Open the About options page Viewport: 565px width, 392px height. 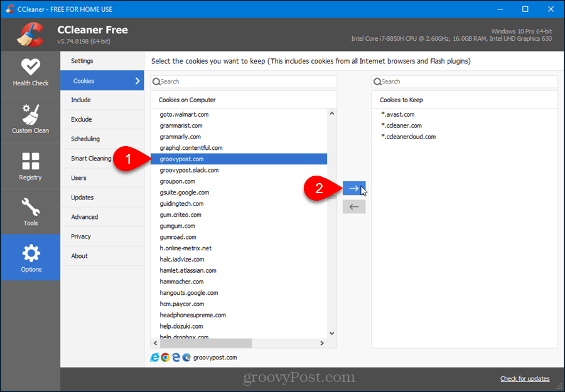click(102, 255)
